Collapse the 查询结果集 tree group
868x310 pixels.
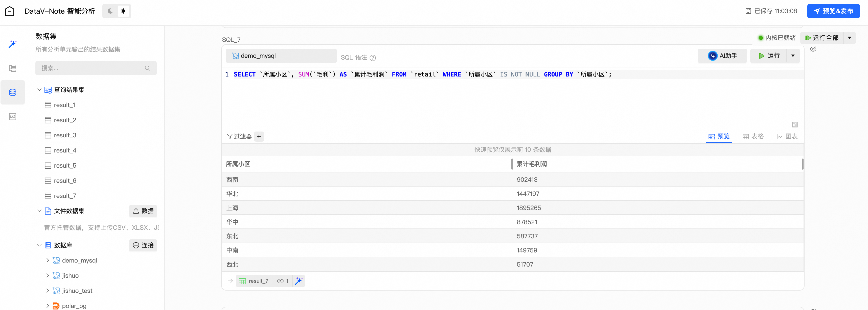[x=39, y=90]
